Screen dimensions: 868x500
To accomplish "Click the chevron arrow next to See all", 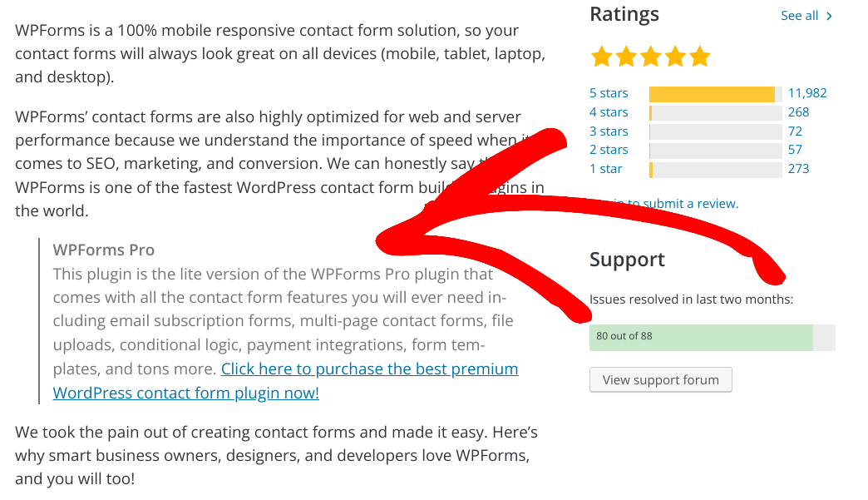I will [831, 15].
